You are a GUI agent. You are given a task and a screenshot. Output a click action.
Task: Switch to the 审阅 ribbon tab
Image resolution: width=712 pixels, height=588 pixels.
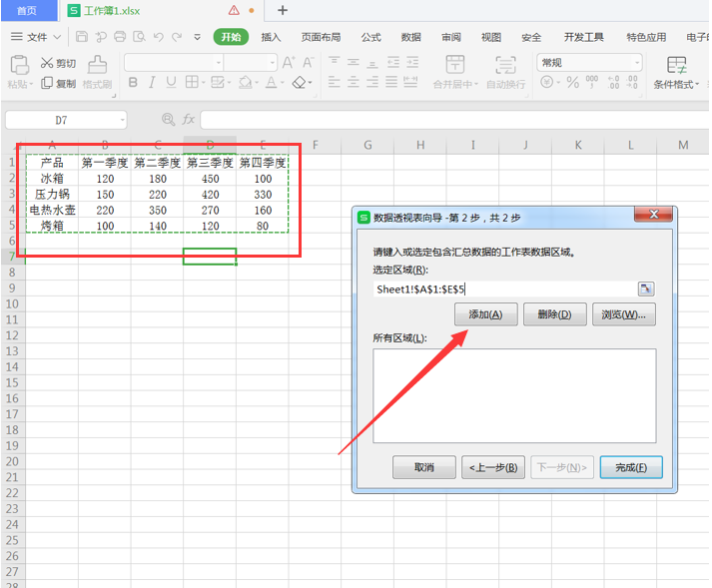coord(451,37)
